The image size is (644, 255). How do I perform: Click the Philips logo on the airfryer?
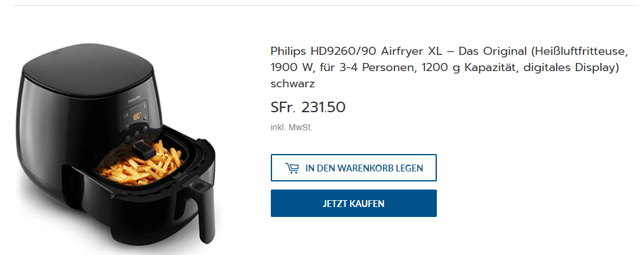(x=134, y=100)
